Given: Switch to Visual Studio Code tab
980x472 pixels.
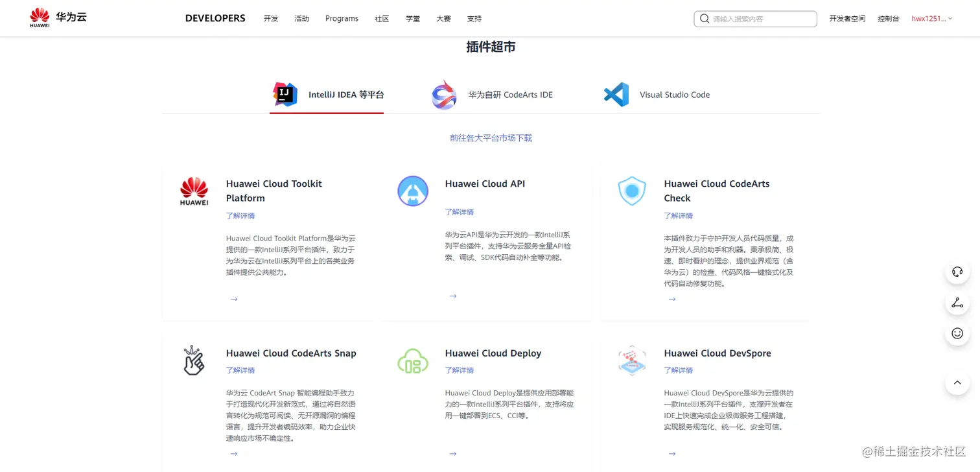Looking at the screenshot, I should pyautogui.click(x=657, y=95).
